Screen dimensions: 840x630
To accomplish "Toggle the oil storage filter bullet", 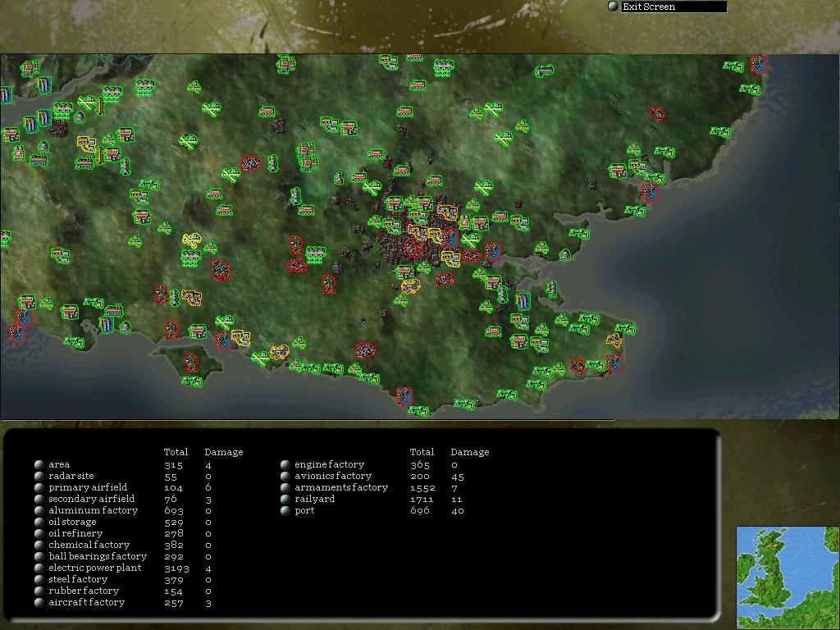I will [39, 522].
